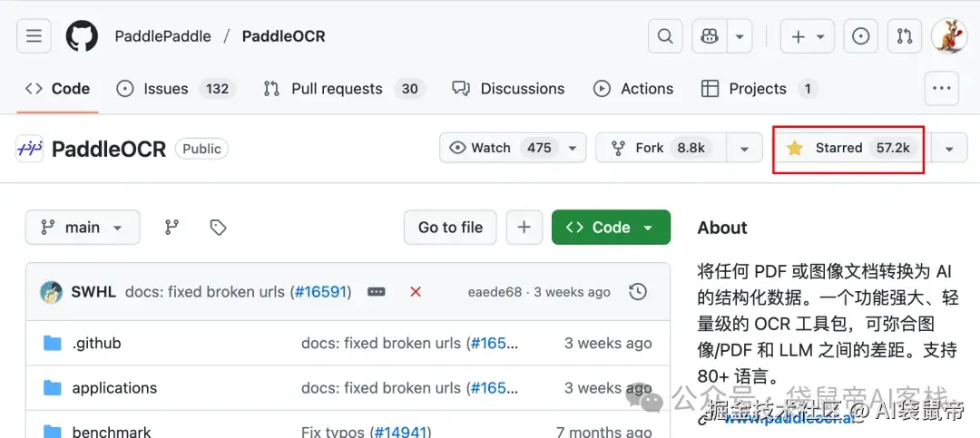Open commit history clock icon
The image size is (980, 438).
(638, 292)
